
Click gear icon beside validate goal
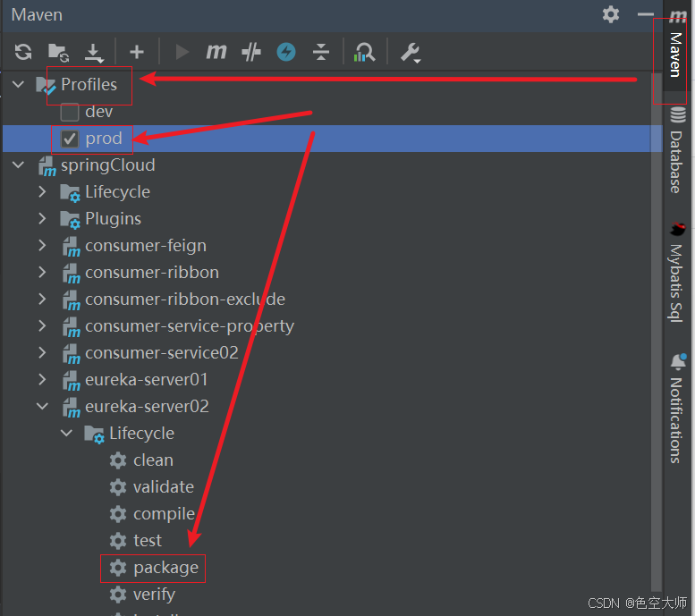[118, 487]
